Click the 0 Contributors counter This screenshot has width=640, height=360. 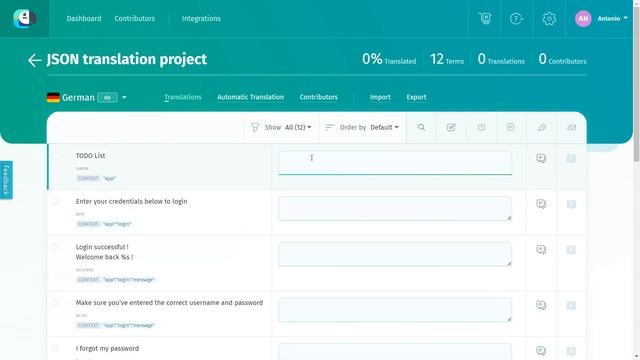point(562,60)
